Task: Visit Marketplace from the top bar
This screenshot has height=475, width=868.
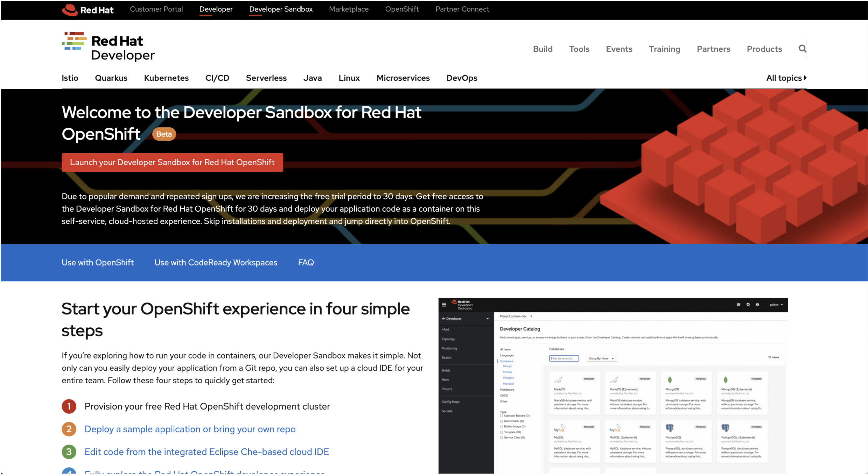Action: click(x=349, y=9)
